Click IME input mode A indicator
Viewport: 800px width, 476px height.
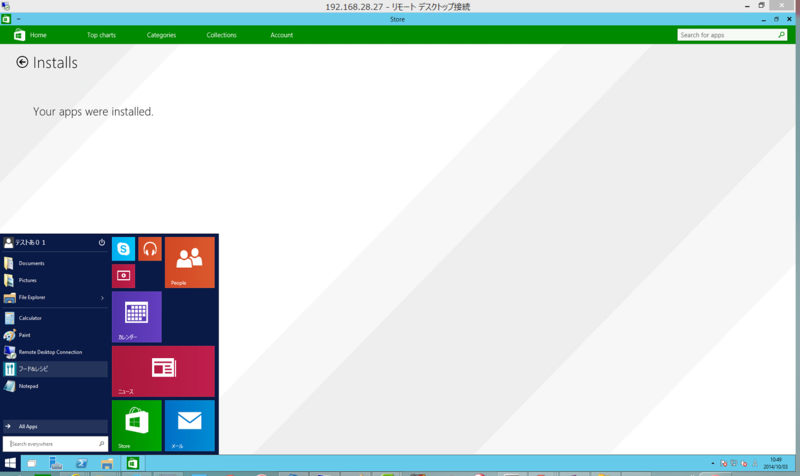coord(755,463)
